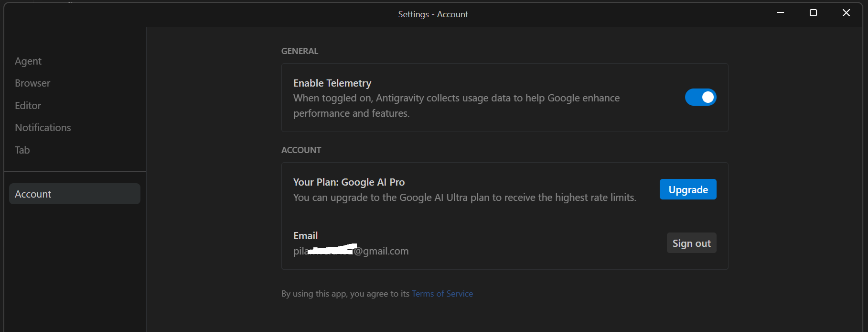Click the blue Upgrade button
This screenshot has width=868, height=332.
[688, 189]
